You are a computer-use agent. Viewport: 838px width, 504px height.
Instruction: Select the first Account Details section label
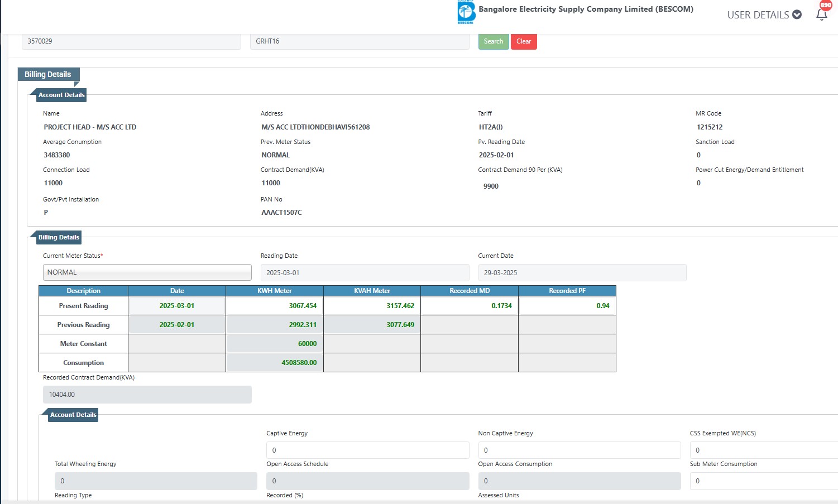point(61,95)
